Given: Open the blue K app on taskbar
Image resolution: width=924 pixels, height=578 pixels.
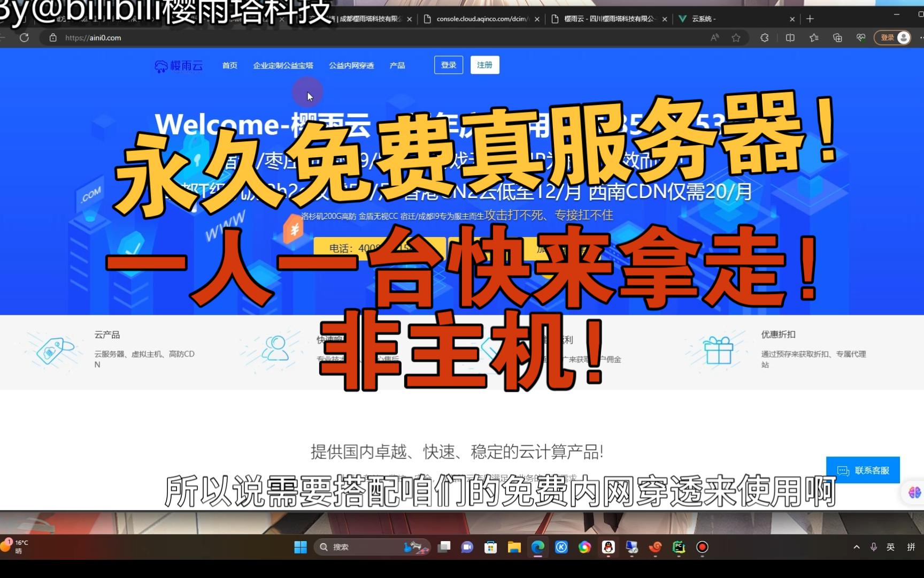Looking at the screenshot, I should 561,547.
